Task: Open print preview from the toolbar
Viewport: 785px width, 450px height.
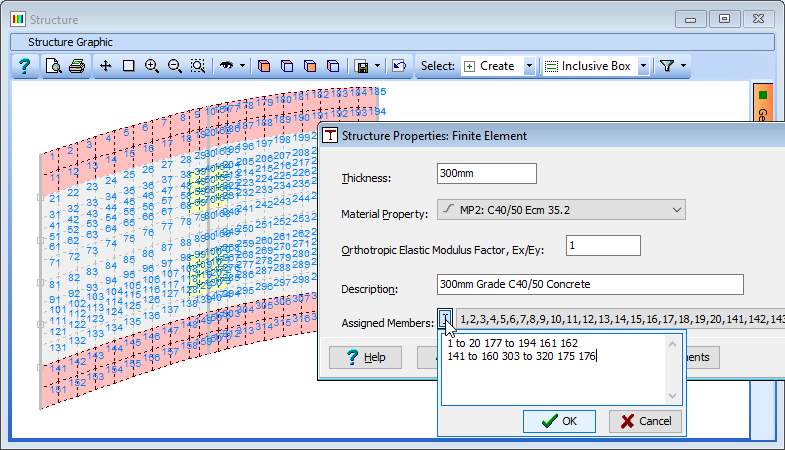Action: tap(53, 66)
